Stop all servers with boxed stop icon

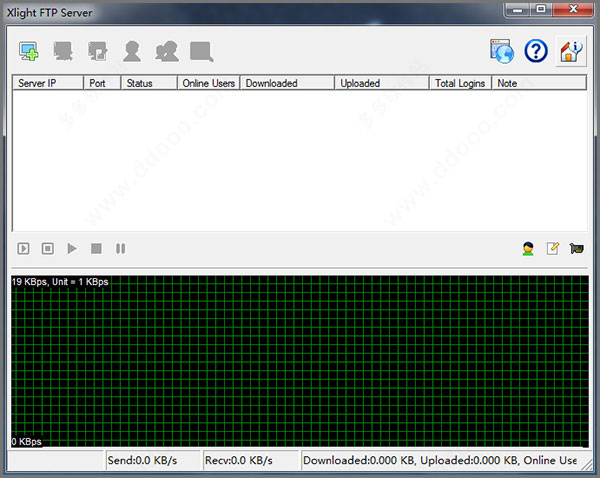pyautogui.click(x=47, y=249)
